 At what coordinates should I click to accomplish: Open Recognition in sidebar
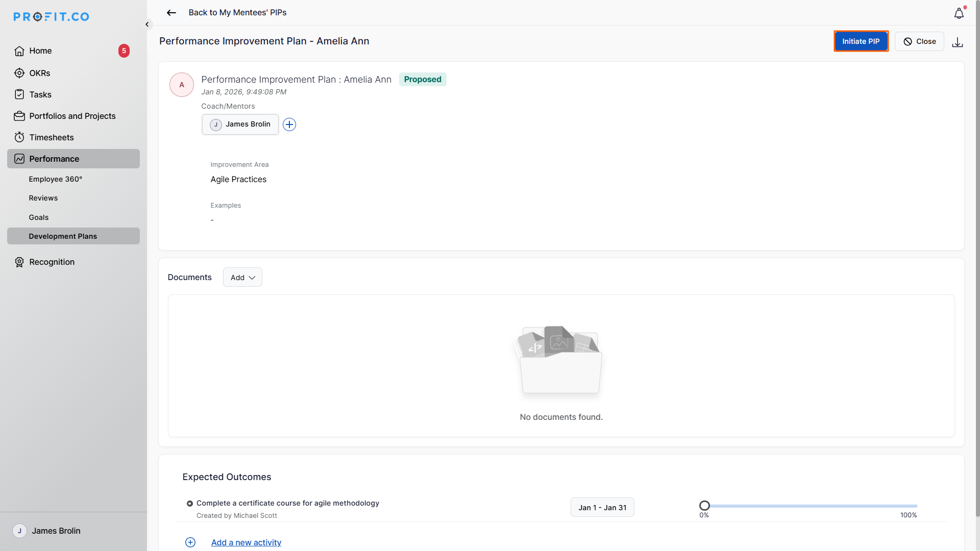[52, 262]
